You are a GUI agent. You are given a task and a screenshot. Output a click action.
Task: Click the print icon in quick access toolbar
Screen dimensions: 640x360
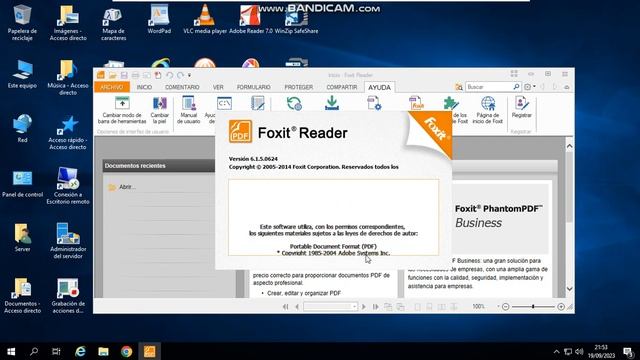(135, 75)
